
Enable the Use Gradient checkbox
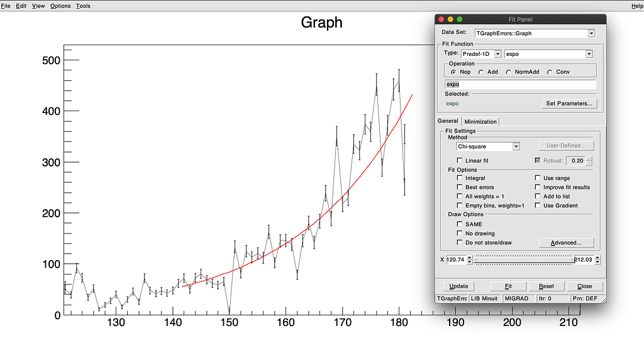[x=537, y=205]
